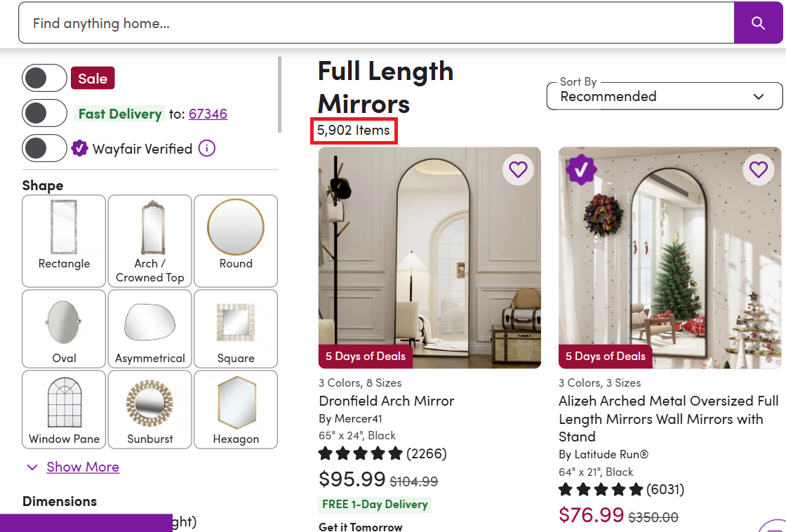Select the Round shape filter
The height and width of the screenshot is (532, 786).
point(236,241)
